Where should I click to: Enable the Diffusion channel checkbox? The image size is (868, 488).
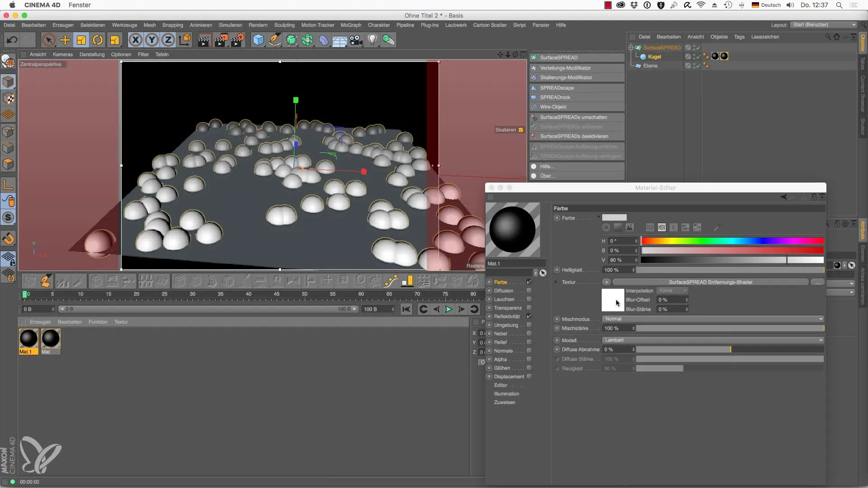529,291
